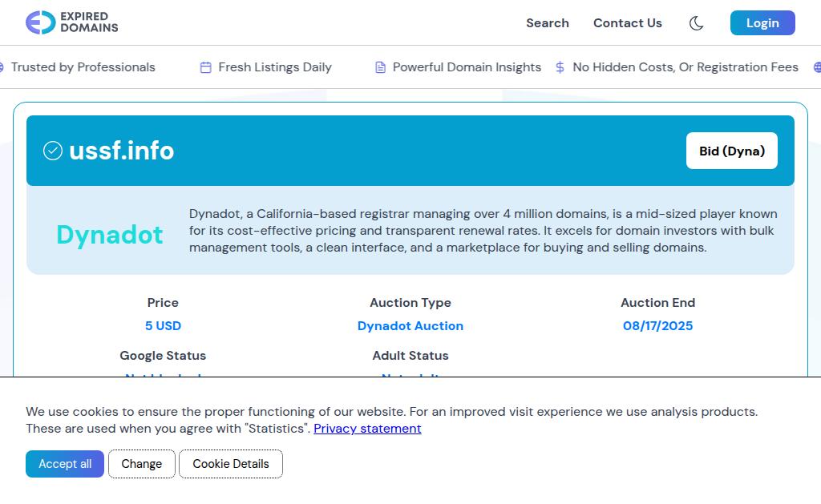Image resolution: width=821 pixels, height=504 pixels.
Task: Open Cookie Details
Action: (x=230, y=464)
